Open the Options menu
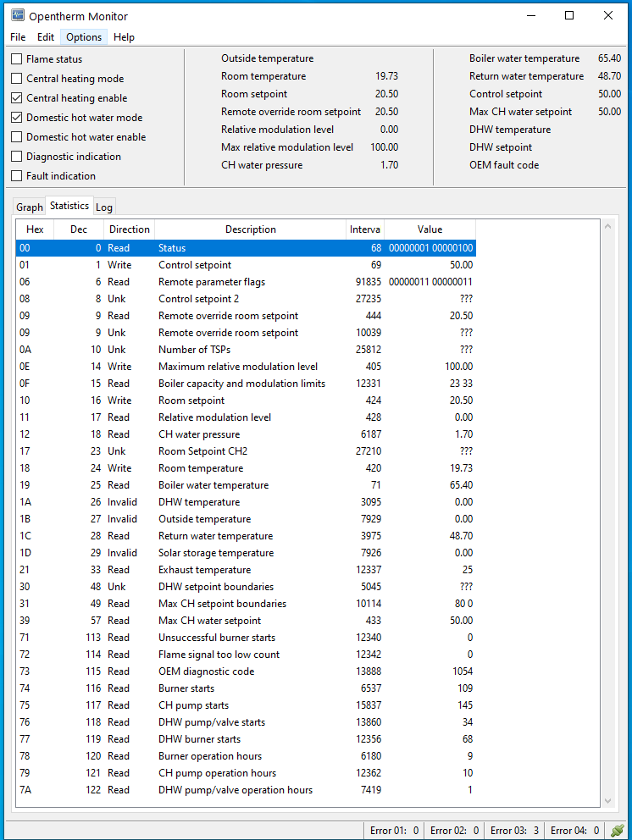Image resolution: width=632 pixels, height=840 pixels. tap(84, 37)
